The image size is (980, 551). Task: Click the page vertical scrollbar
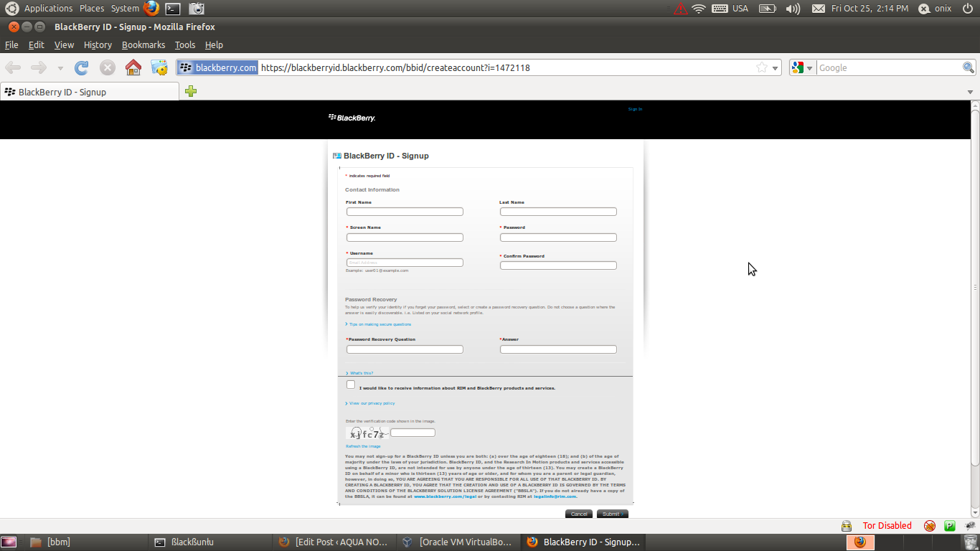975,287
